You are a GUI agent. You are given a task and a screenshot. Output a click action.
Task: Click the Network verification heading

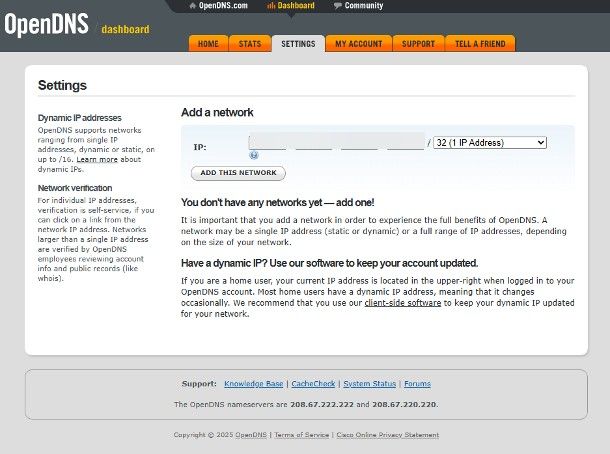(75, 188)
